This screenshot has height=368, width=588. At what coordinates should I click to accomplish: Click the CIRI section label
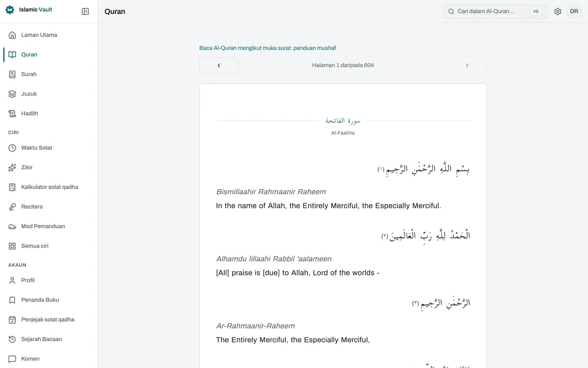pyautogui.click(x=13, y=132)
